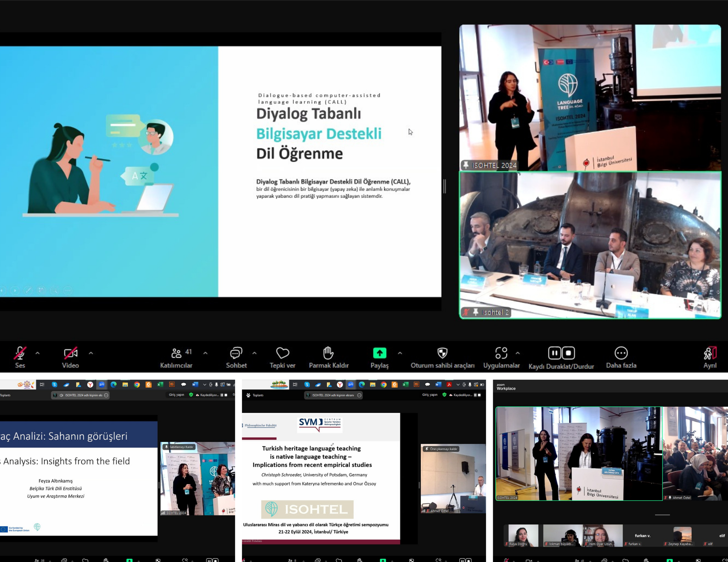This screenshot has height=562, width=728.
Task: Open the Katılımcılar participants panel
Action: point(177,353)
